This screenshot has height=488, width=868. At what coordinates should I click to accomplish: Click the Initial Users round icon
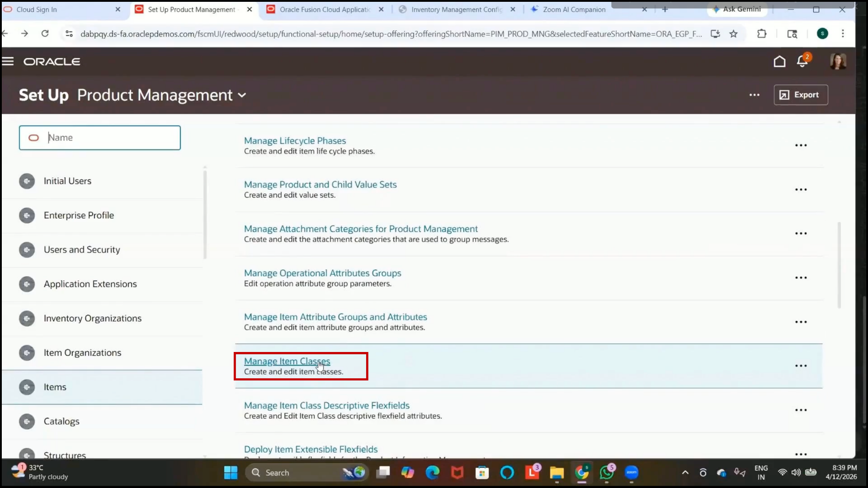click(x=27, y=181)
